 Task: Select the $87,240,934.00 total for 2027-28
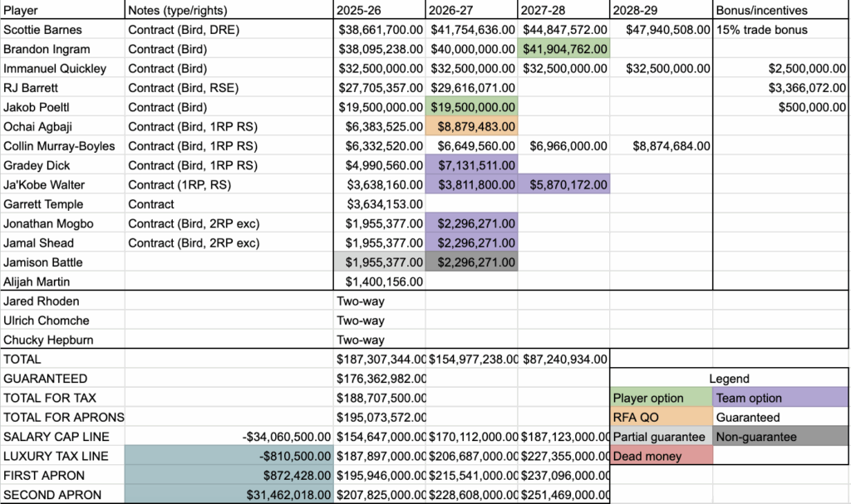pos(564,360)
